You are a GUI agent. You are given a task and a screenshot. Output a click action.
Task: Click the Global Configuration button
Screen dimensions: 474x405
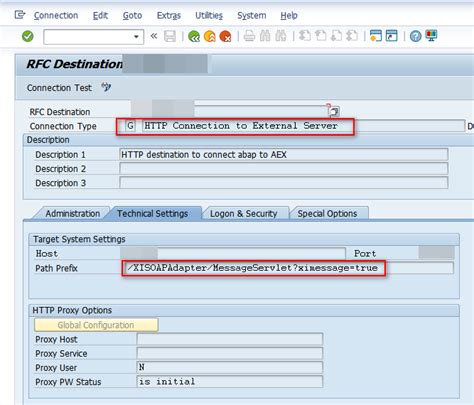(96, 325)
